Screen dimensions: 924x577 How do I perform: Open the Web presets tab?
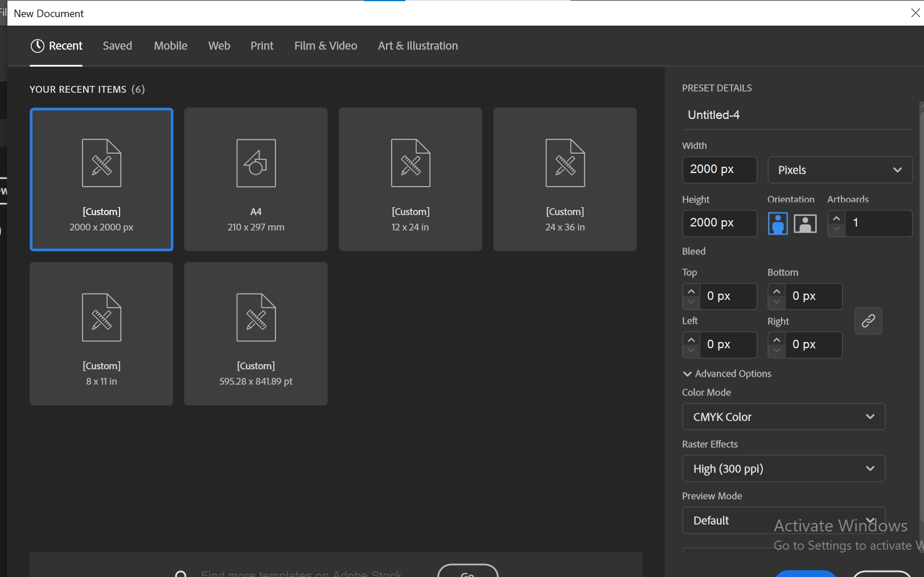219,46
